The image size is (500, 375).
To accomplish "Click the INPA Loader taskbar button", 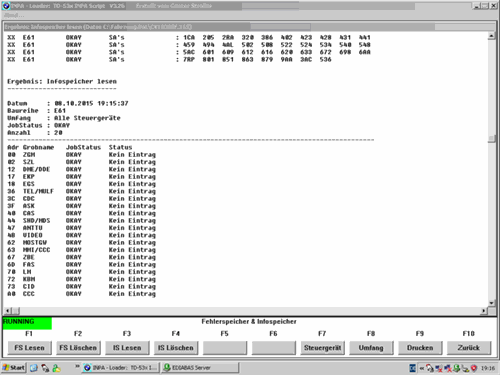I will (121, 368).
